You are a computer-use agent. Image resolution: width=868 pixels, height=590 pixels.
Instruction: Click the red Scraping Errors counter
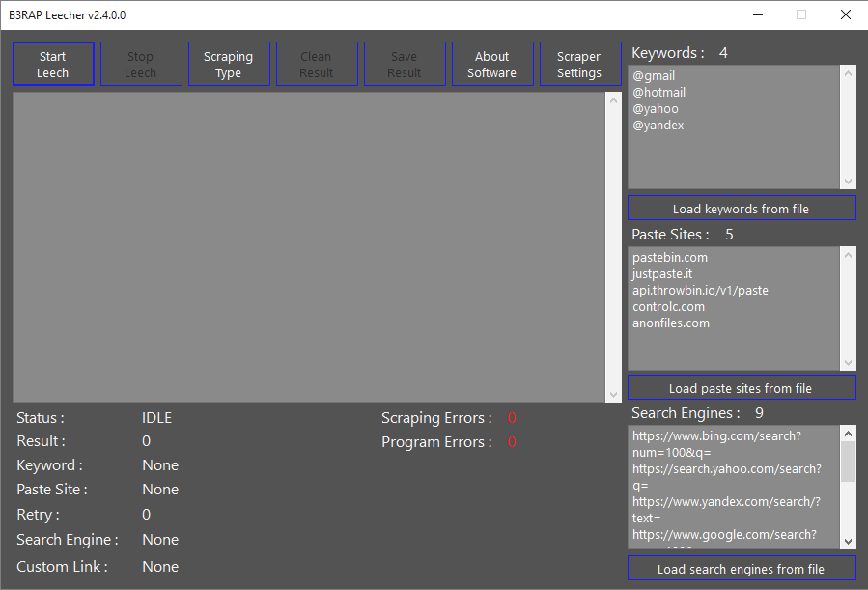(510, 417)
